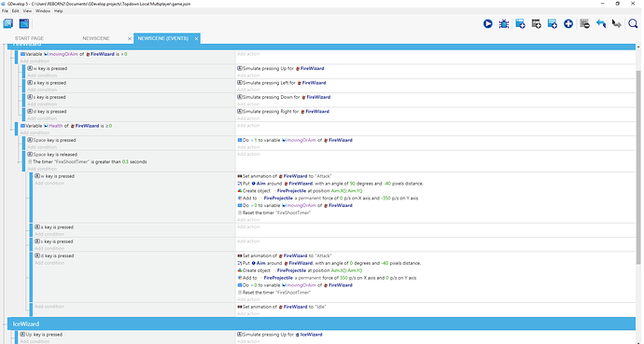644x344 pixels.
Task: Select 'Simulate pressing Down for FireWizard' action
Action: click(x=284, y=97)
